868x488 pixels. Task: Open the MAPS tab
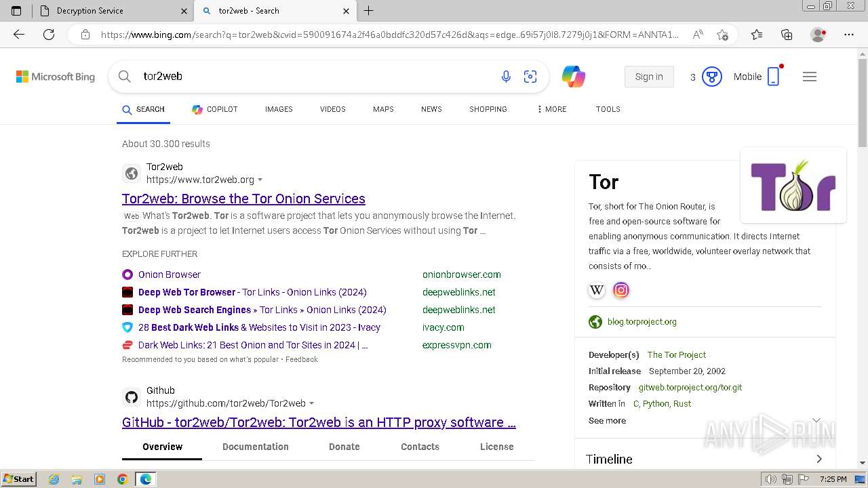[x=383, y=109]
